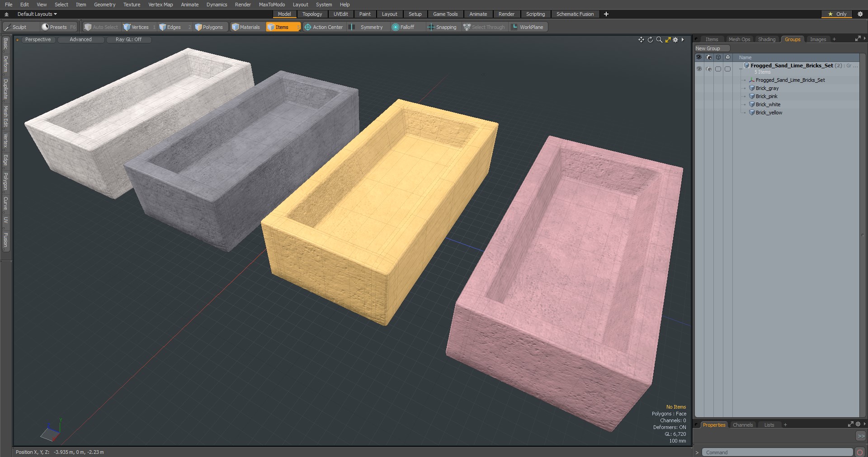Open the Shading panel tab

pos(766,40)
